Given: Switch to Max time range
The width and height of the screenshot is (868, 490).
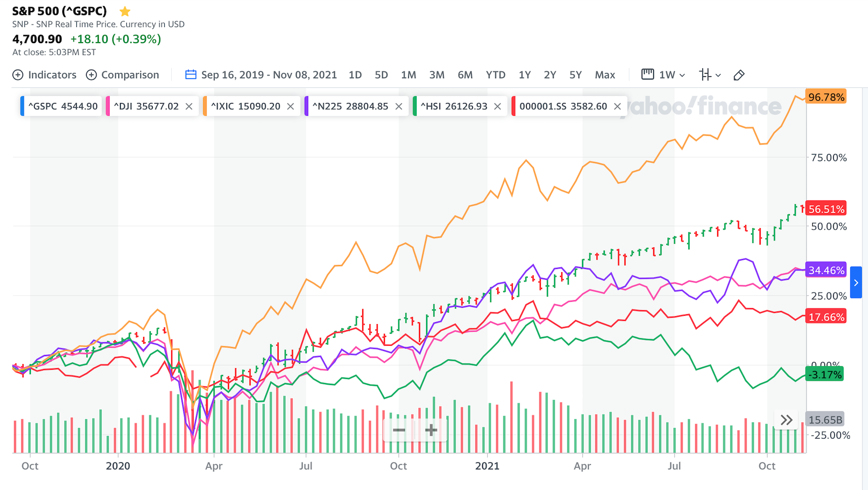Looking at the screenshot, I should pyautogui.click(x=605, y=75).
